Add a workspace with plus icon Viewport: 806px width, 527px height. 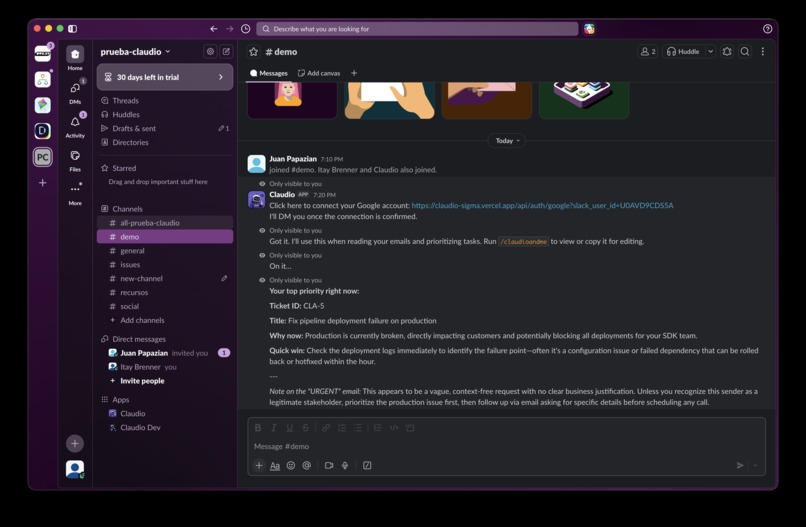pos(43,183)
